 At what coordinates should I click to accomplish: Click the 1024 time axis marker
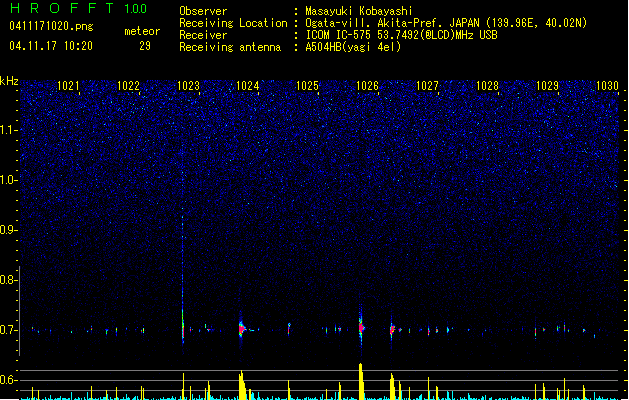pyautogui.click(x=248, y=86)
